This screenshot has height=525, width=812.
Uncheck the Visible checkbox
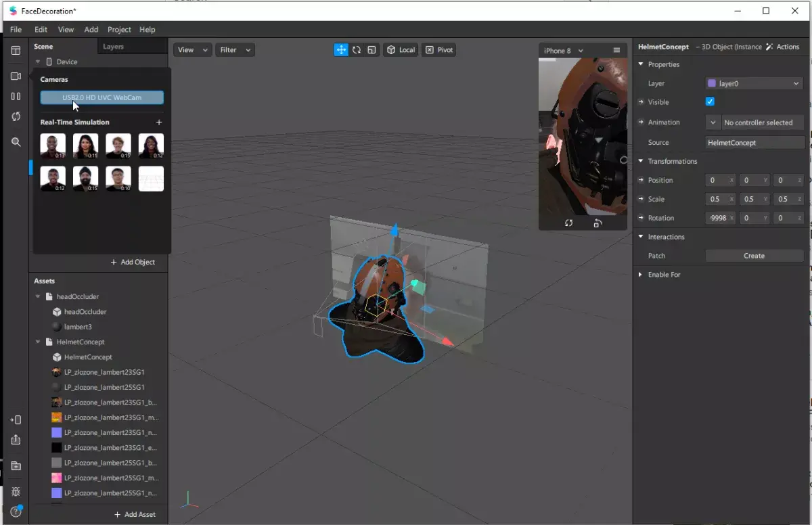point(710,102)
